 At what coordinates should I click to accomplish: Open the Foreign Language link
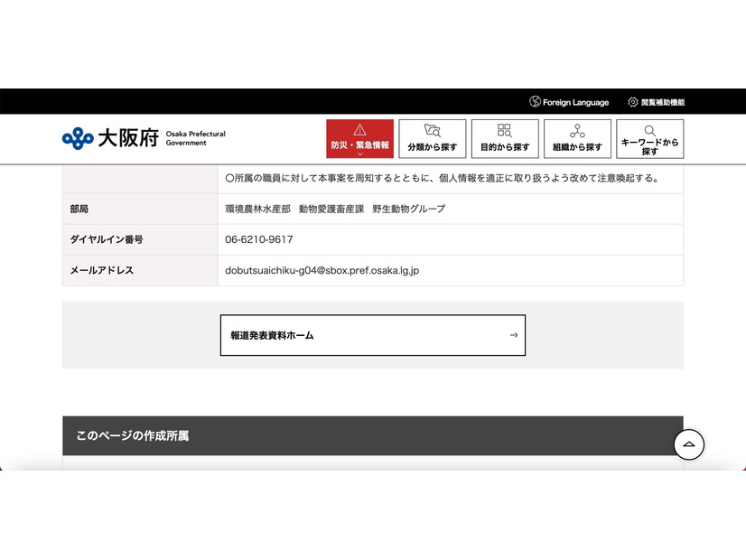(575, 103)
